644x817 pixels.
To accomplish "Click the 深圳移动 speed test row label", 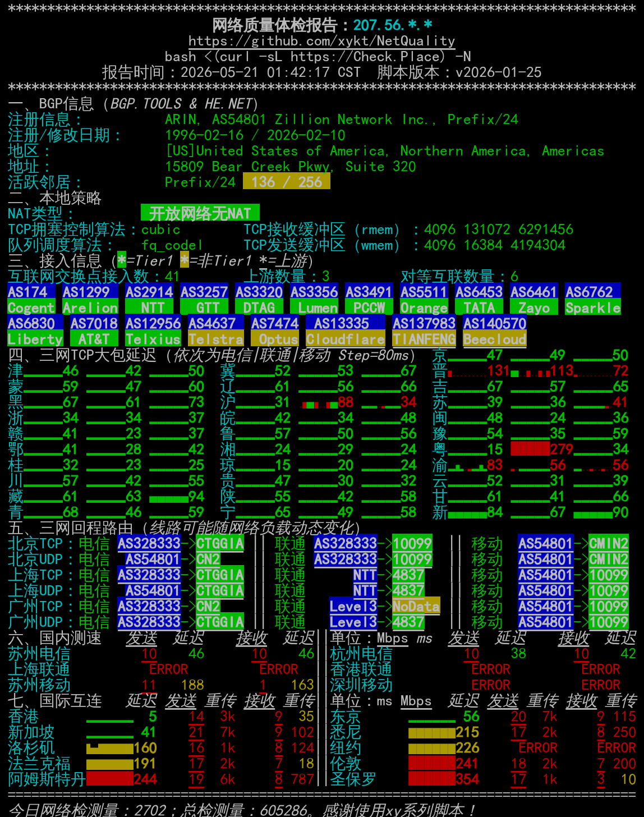I will point(361,685).
